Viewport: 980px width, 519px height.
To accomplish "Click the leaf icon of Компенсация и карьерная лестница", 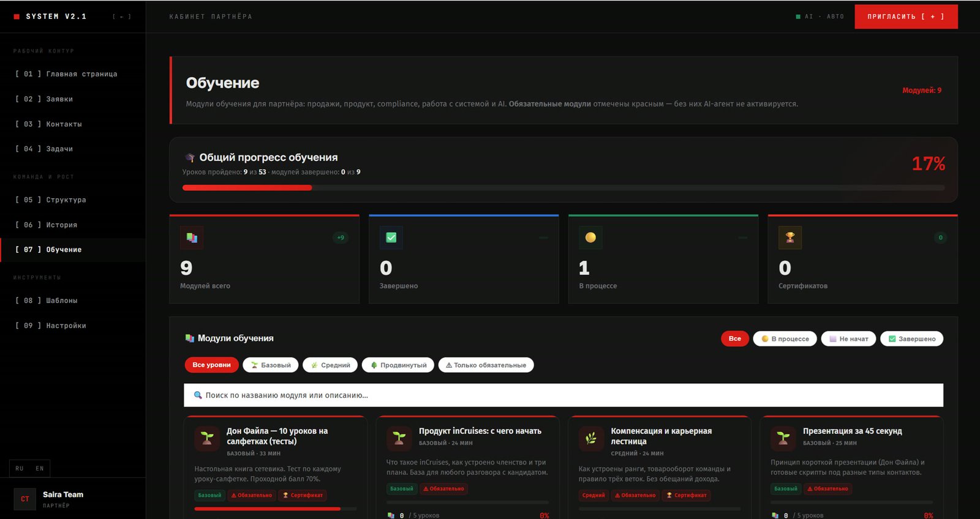I will (591, 438).
